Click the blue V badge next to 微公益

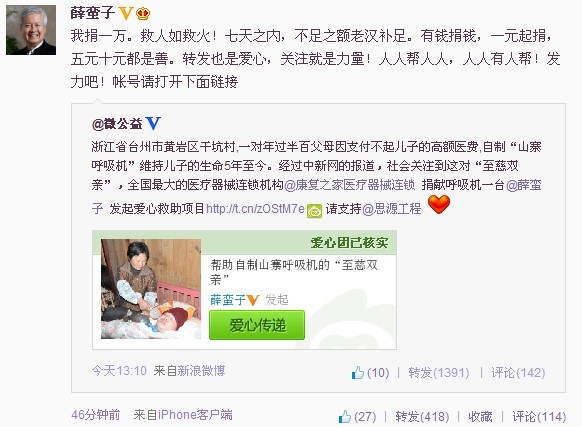coord(153,123)
